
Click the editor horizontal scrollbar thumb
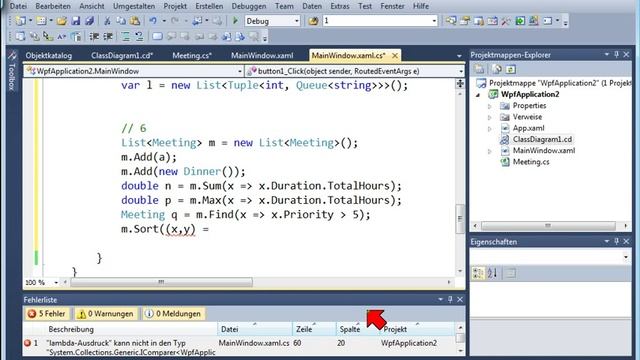pos(161,282)
